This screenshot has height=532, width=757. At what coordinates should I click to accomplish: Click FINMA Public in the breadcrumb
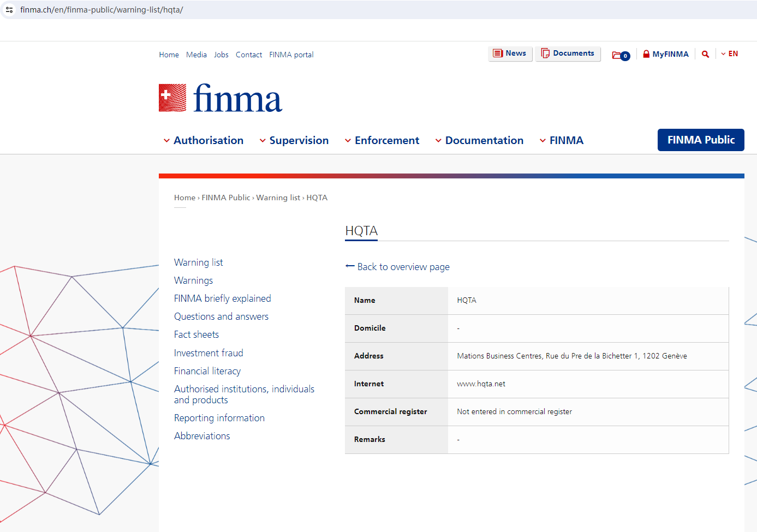226,198
